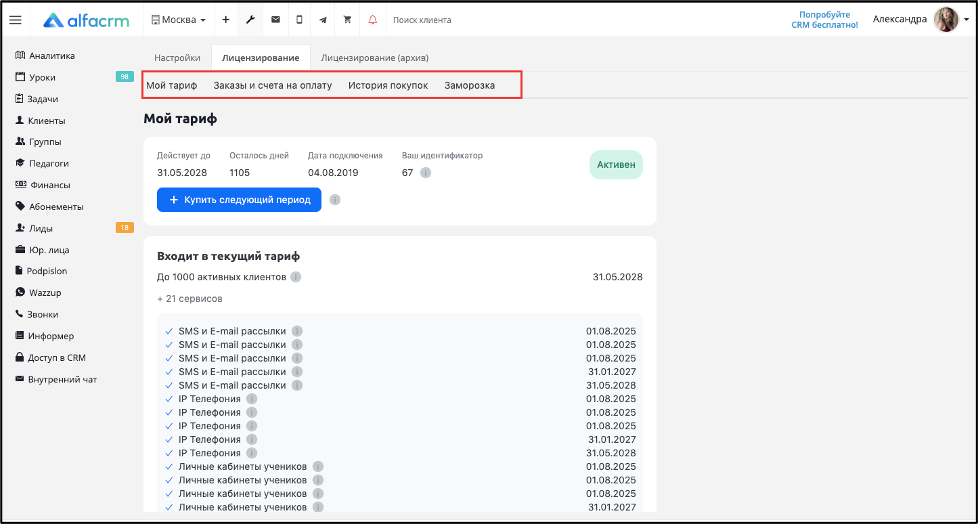Select Заказы и счета на оплату subtab

click(x=273, y=86)
